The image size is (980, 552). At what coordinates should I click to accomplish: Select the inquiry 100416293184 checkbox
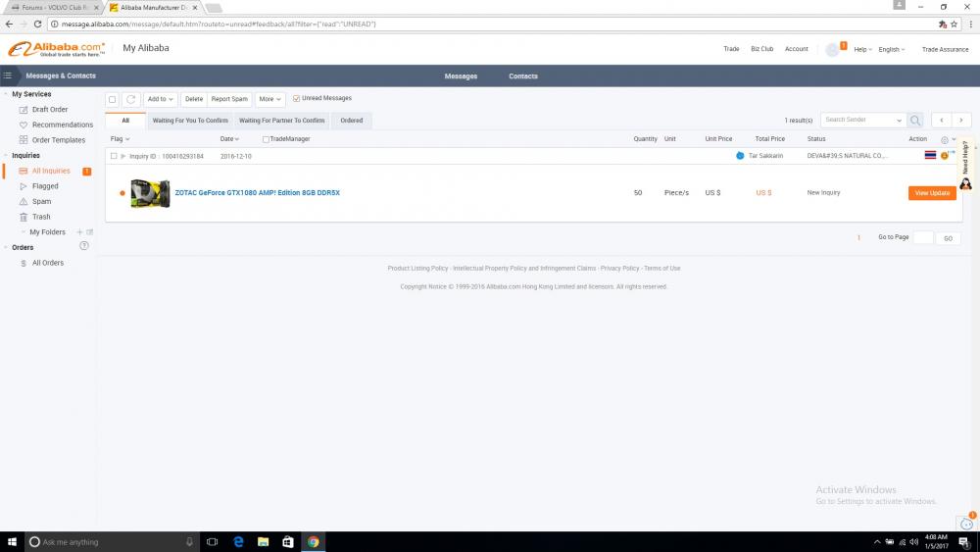click(x=113, y=156)
